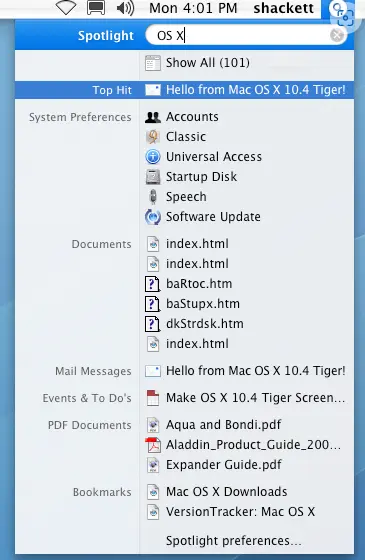Select the System Preferences category label
Image resolution: width=365 pixels, height=560 pixels.
click(80, 117)
